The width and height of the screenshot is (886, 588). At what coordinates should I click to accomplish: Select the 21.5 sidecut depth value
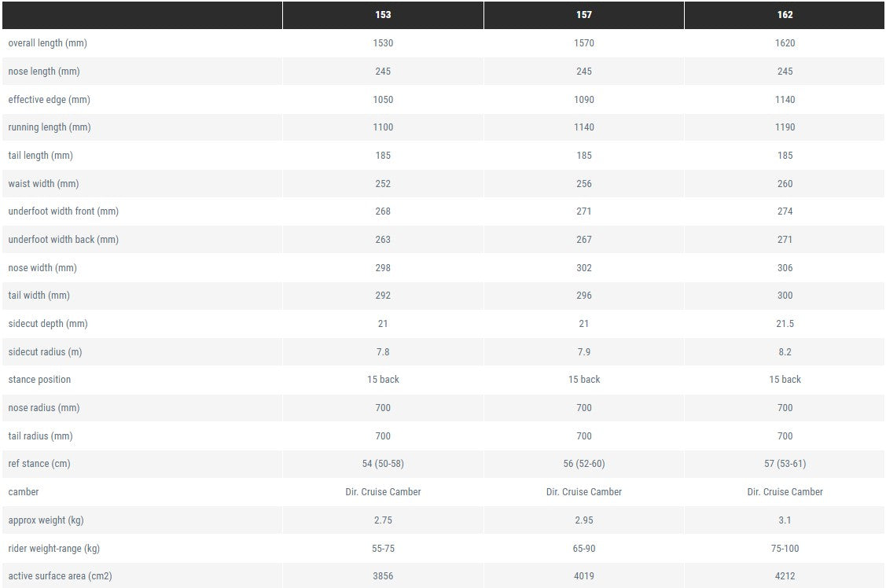(785, 324)
